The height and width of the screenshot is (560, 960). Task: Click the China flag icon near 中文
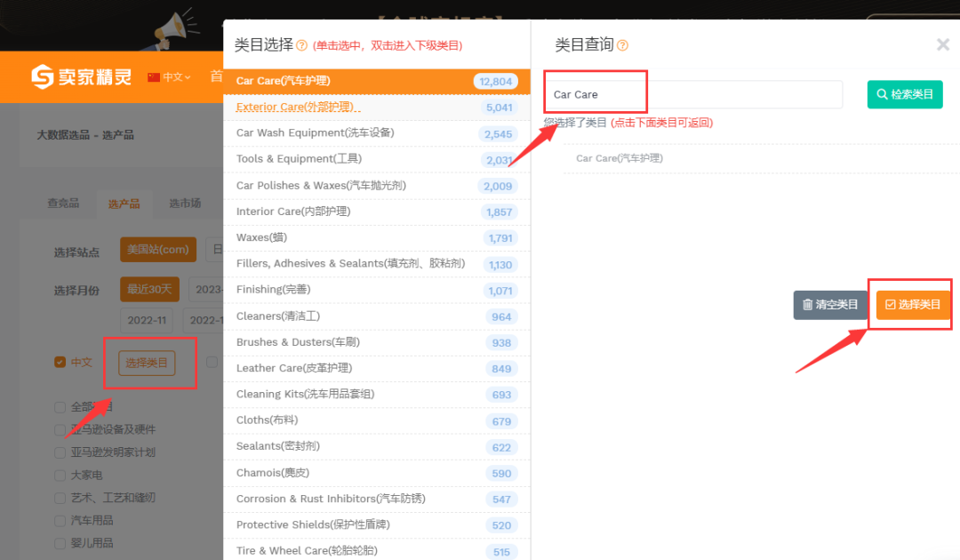[153, 77]
